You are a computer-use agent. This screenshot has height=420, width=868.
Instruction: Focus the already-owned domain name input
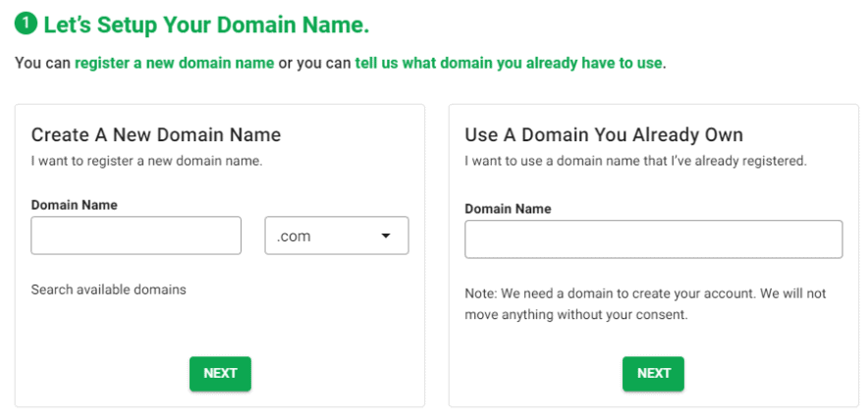[x=653, y=239]
